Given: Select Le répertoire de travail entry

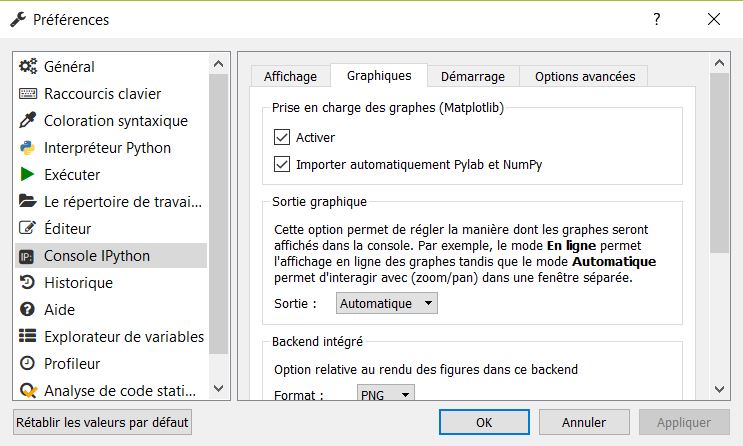Looking at the screenshot, I should tap(111, 201).
